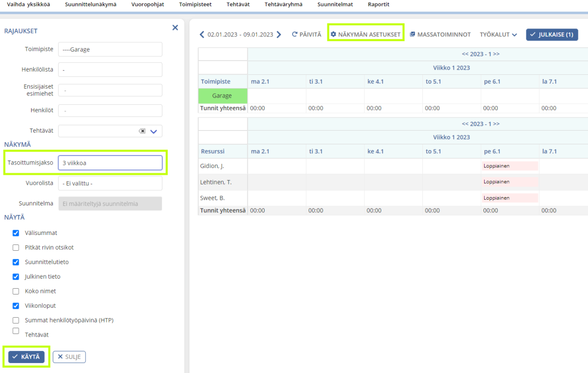Publish with the Julkaise (1) button
This screenshot has width=588, height=373.
click(x=552, y=34)
